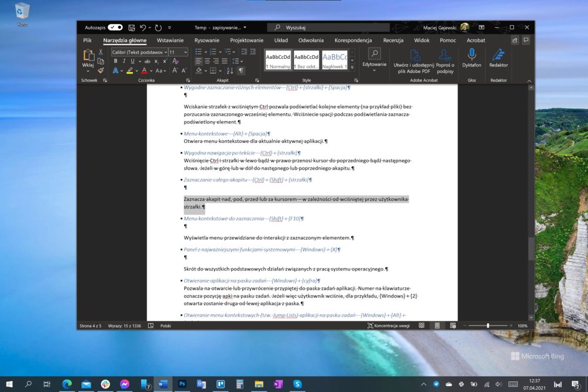Screen dimensions: 588x392
Task: Cut selection with scissors icon
Action: pos(101,52)
